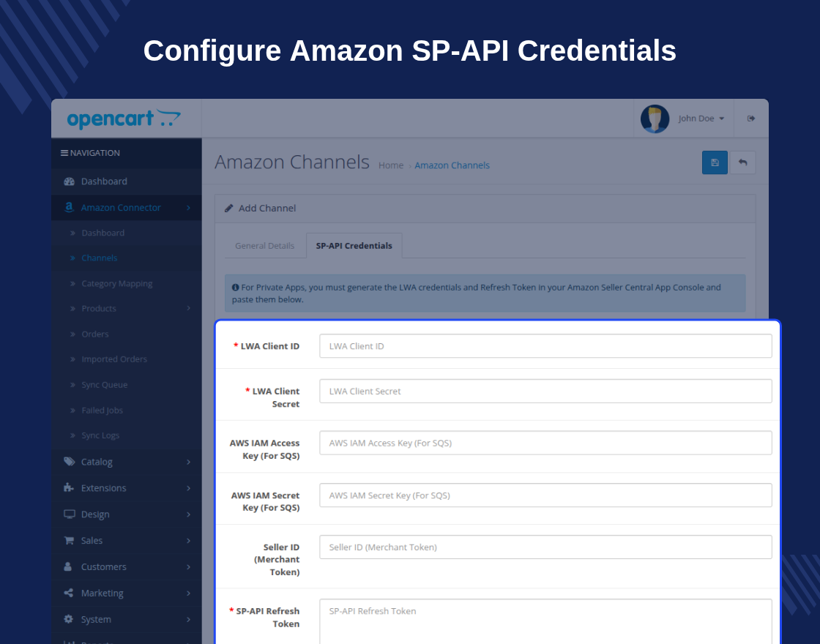
Task: Expand the Customers menu chevron
Action: coord(188,566)
